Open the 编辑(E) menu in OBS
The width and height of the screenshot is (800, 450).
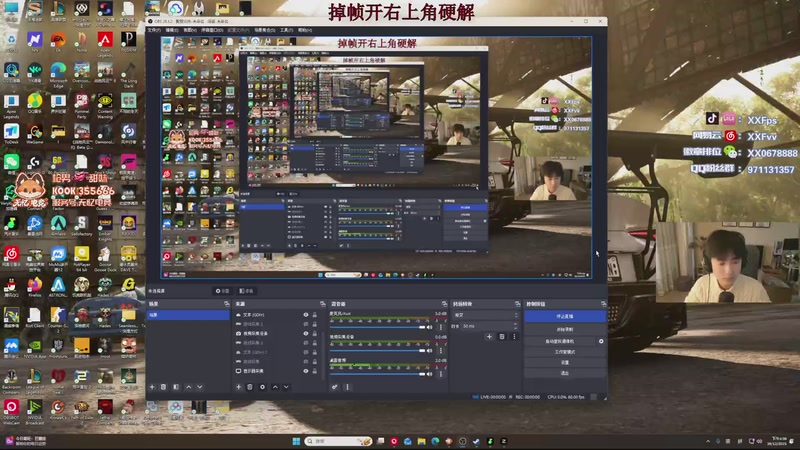pyautogui.click(x=172, y=30)
